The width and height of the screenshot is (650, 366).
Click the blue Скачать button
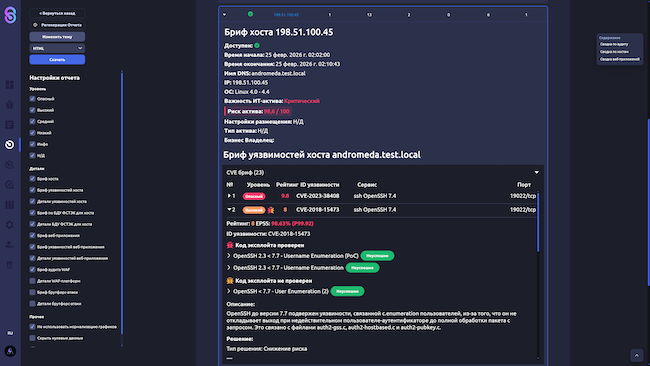[x=57, y=60]
